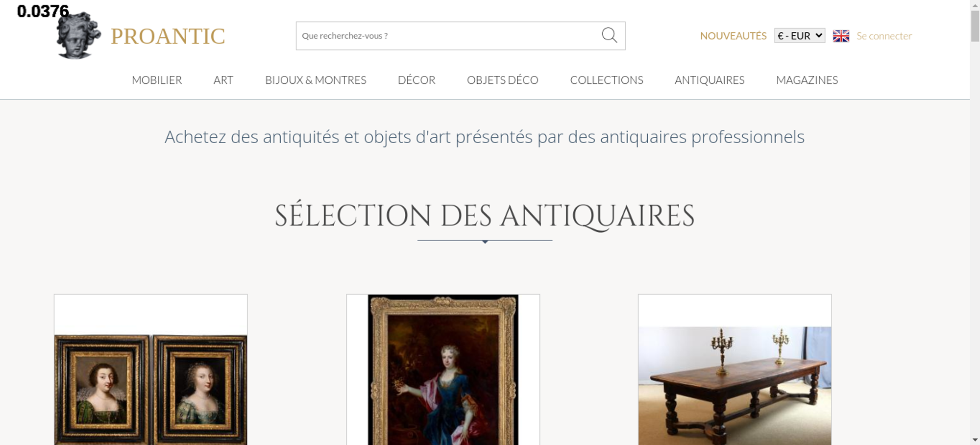980x445 pixels.
Task: Open the ART menu
Action: 223,80
